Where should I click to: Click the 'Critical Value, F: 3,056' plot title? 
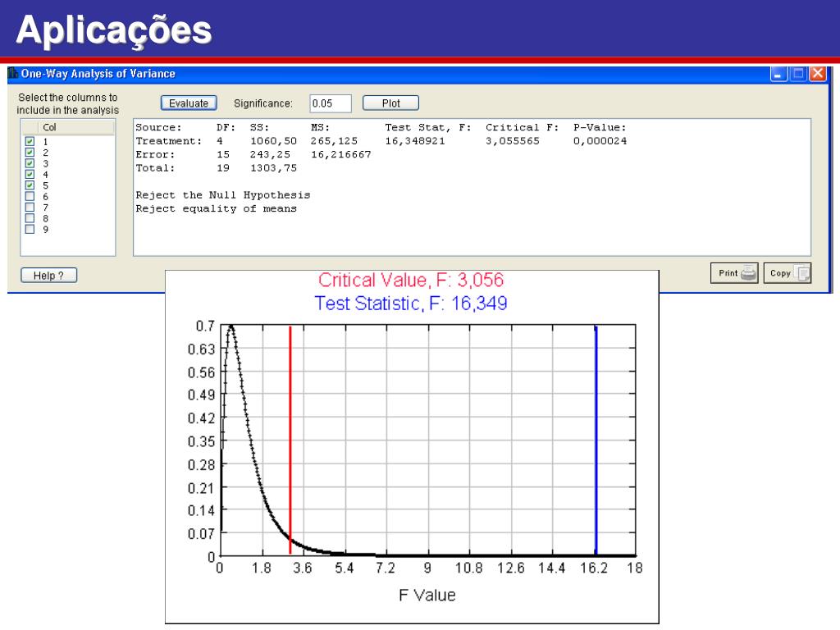[x=411, y=281]
